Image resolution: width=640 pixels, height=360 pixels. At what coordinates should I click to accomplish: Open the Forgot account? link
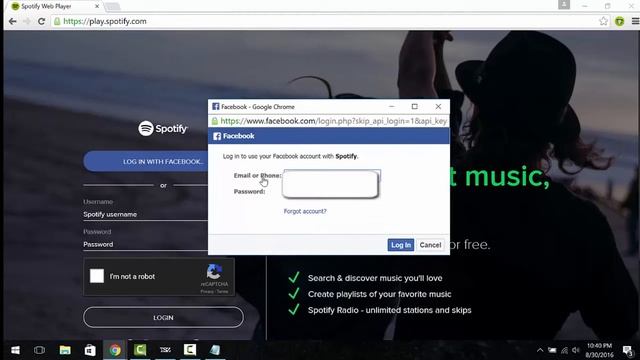coord(305,211)
